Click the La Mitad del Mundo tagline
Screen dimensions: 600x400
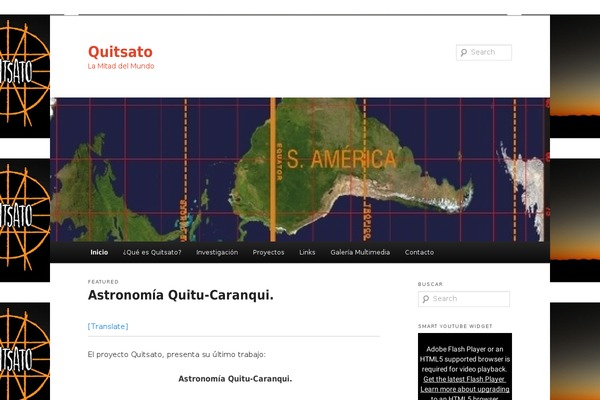point(121,66)
